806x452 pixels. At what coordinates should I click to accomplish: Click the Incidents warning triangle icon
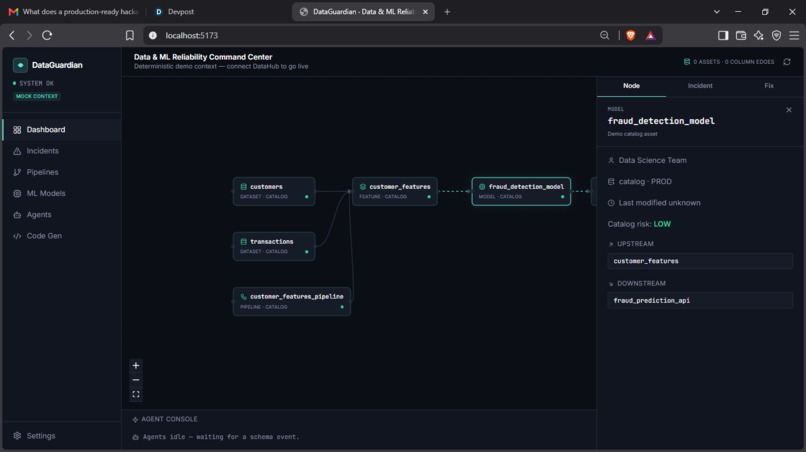(x=17, y=151)
